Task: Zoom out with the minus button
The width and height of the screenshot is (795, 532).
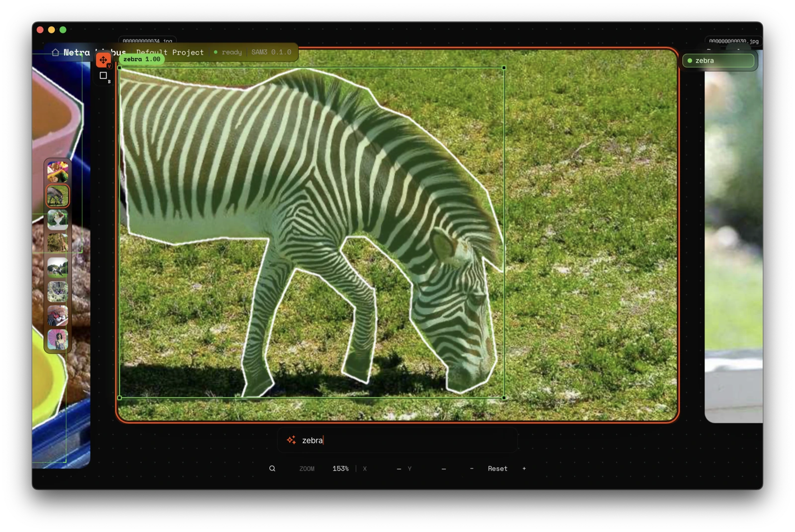Action: click(x=472, y=468)
